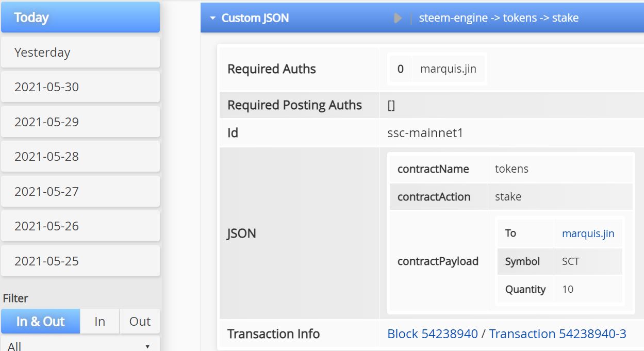
Task: Show operations from 2021-05-25
Action: [80, 261]
